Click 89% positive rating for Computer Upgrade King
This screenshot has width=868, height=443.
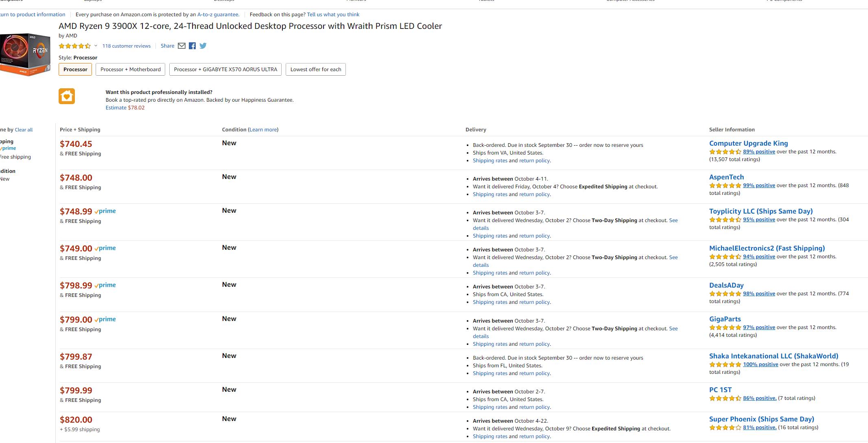(x=759, y=152)
